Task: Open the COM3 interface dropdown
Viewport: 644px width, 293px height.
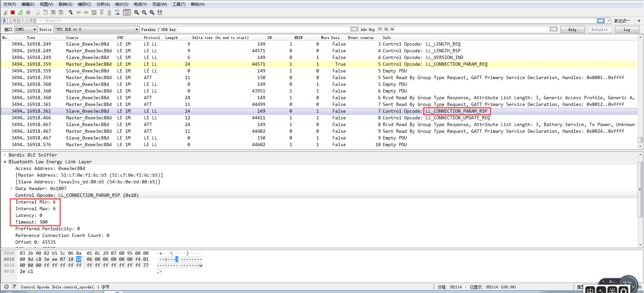Action: pos(26,29)
